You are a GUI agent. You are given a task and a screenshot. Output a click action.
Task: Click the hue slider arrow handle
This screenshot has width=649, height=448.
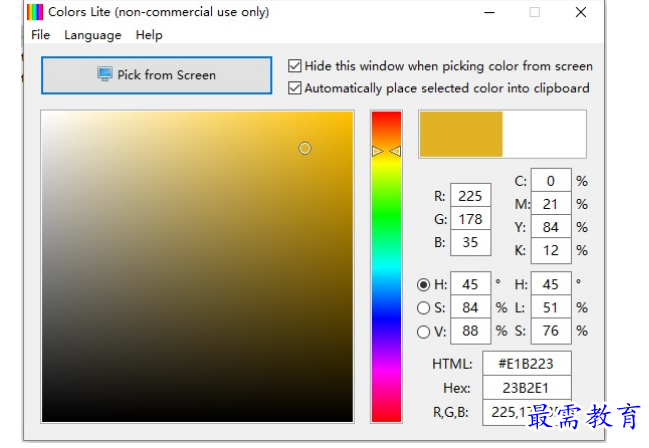click(x=386, y=151)
